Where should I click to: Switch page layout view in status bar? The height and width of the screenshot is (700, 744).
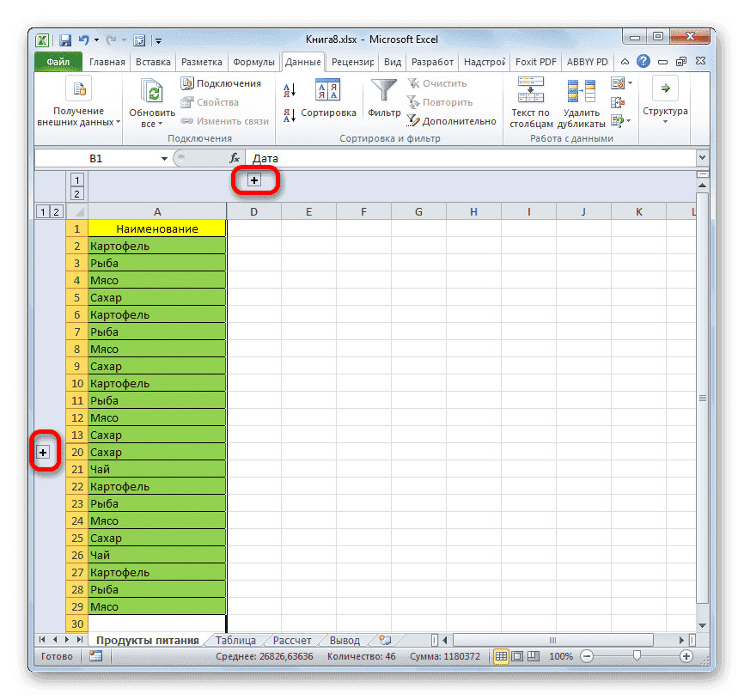pyautogui.click(x=516, y=656)
